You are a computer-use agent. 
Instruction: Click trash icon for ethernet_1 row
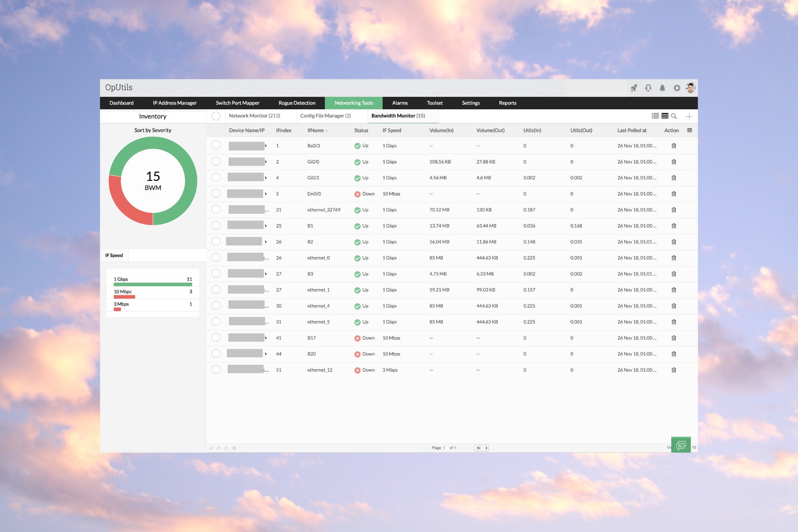(674, 290)
